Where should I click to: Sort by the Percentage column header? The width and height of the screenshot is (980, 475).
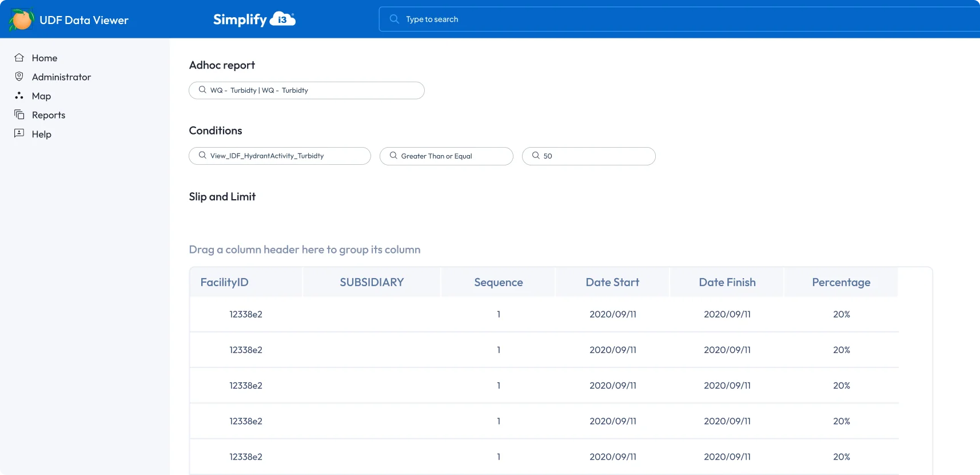840,282
